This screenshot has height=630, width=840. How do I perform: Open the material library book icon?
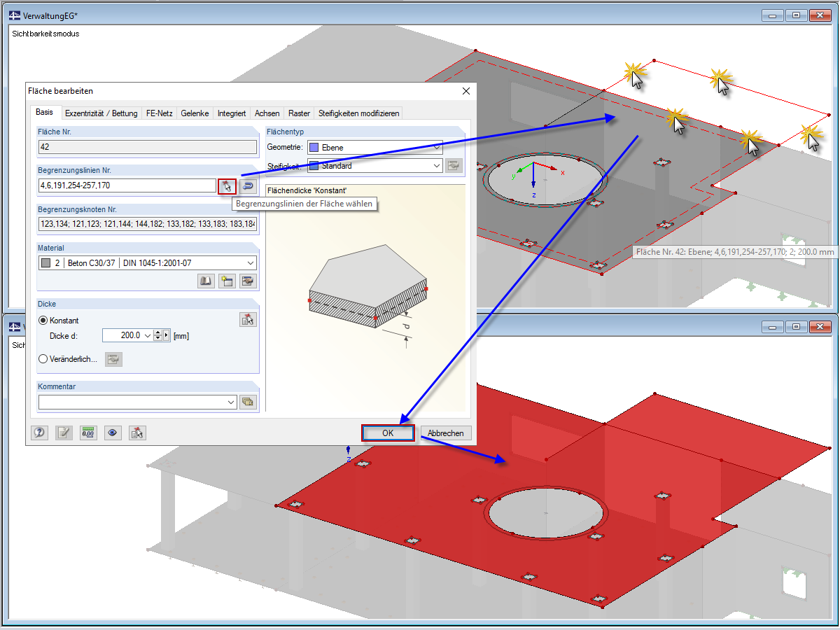point(206,280)
